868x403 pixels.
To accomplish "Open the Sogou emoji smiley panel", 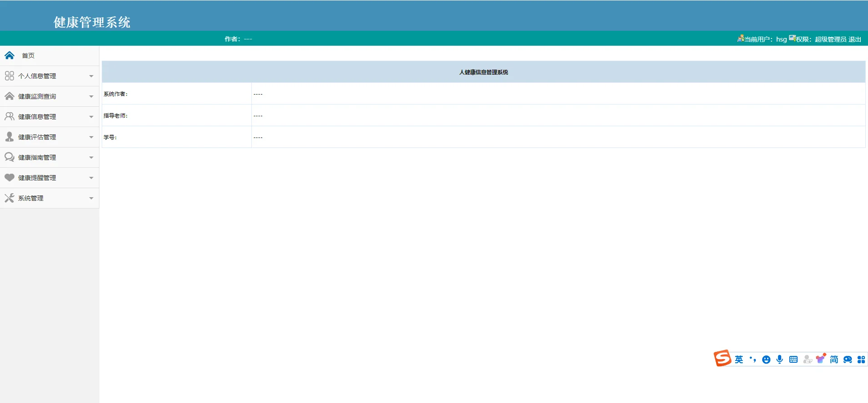I will click(766, 360).
